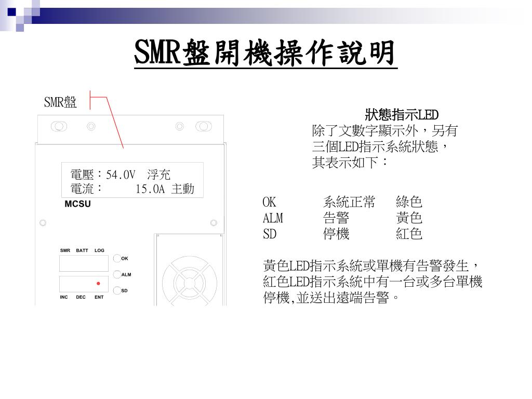Click the left oval mounting slot on top bracket
532x399 pixels.
tap(59, 127)
